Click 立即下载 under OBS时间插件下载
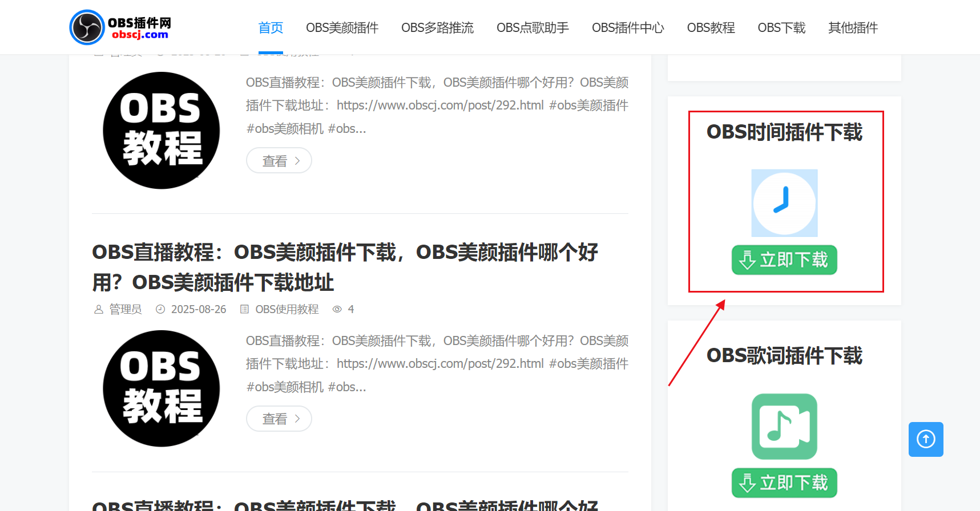The height and width of the screenshot is (511, 980). [784, 260]
